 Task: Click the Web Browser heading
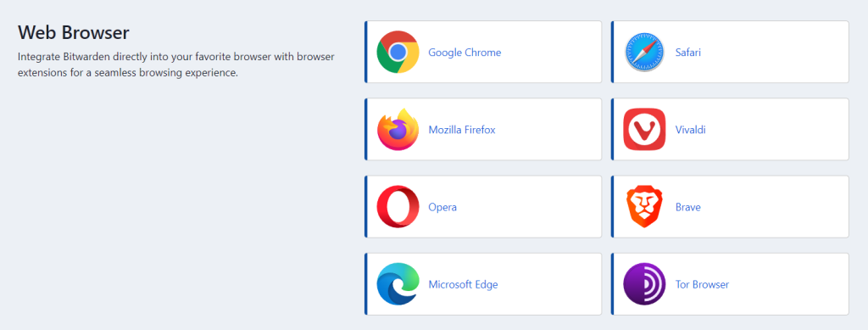click(73, 33)
